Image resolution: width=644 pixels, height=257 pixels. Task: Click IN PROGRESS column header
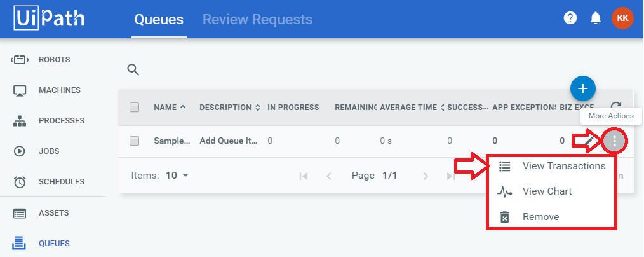pos(293,108)
